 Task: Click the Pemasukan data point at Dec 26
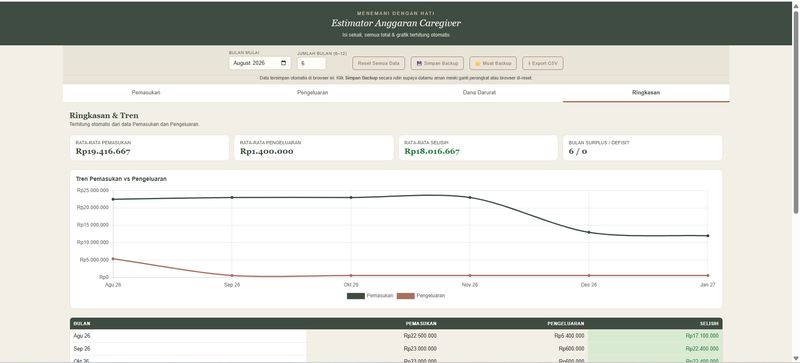tap(589, 232)
